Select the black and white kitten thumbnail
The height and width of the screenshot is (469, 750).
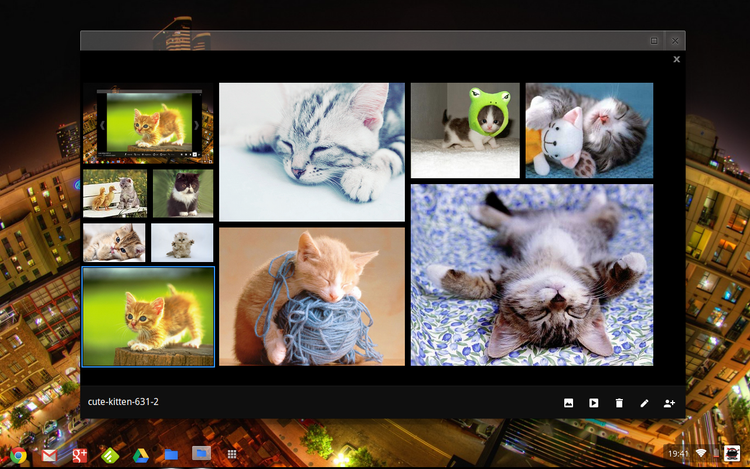coord(182,193)
